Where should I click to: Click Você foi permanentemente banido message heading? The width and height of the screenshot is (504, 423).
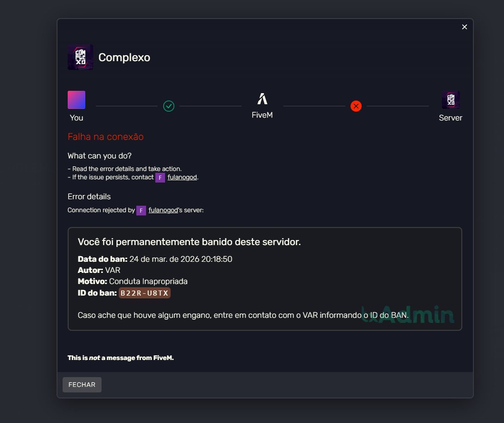click(x=189, y=242)
